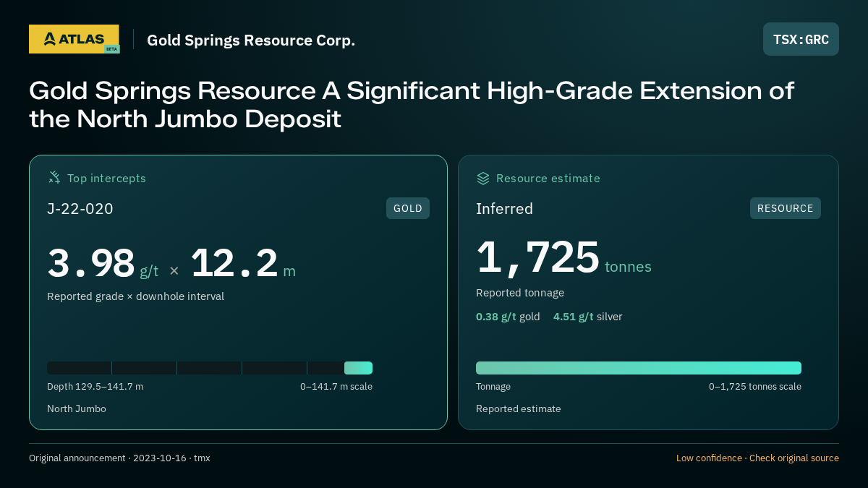Click the resource estimate layers icon
This screenshot has width=868, height=488.
click(x=483, y=178)
